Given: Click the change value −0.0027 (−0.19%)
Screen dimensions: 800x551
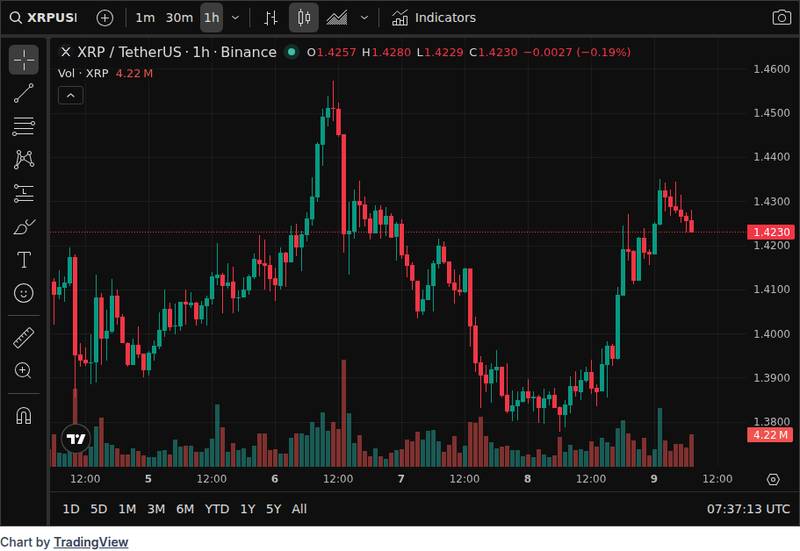Looking at the screenshot, I should click(x=577, y=52).
